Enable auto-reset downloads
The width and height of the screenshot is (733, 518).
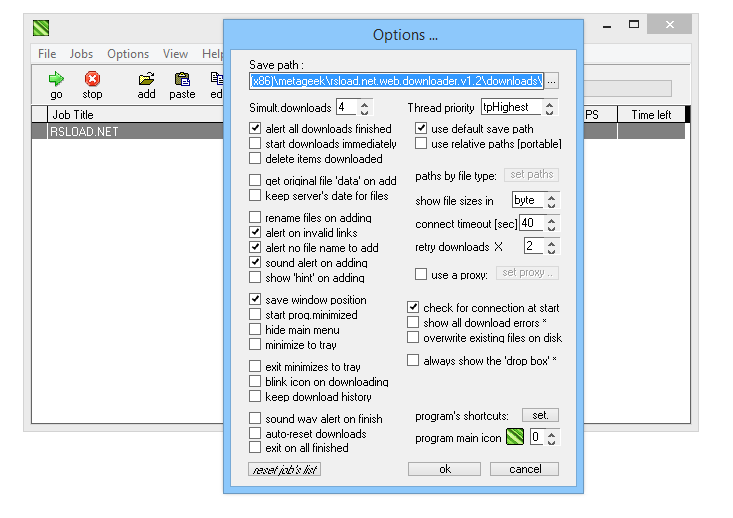[255, 432]
